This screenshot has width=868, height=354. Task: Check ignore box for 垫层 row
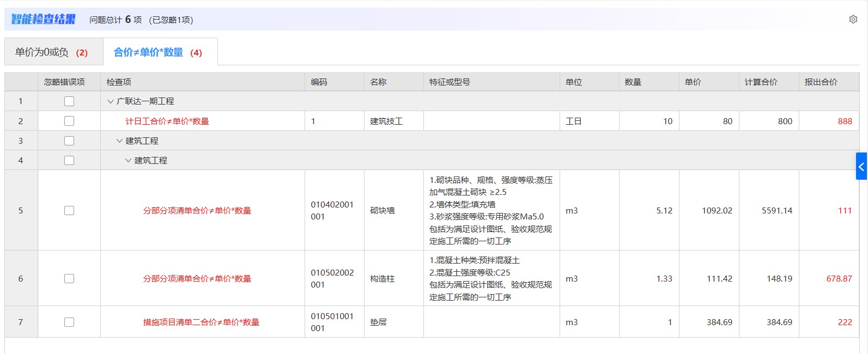(x=69, y=322)
